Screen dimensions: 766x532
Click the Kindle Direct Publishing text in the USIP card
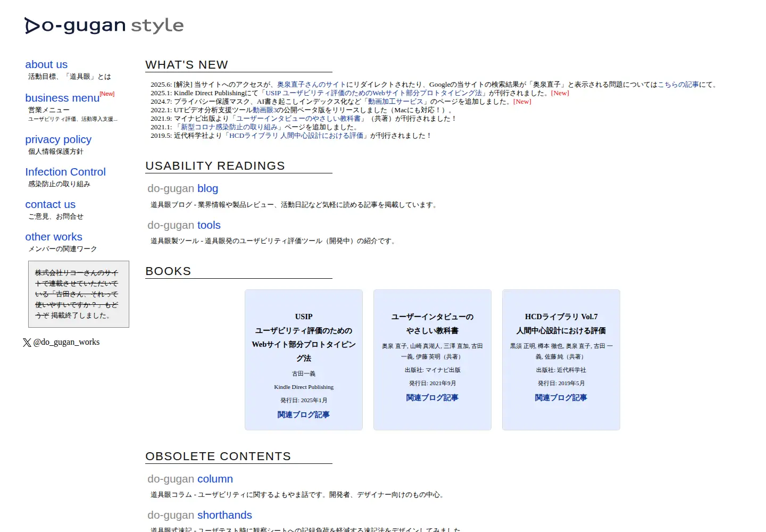point(304,387)
